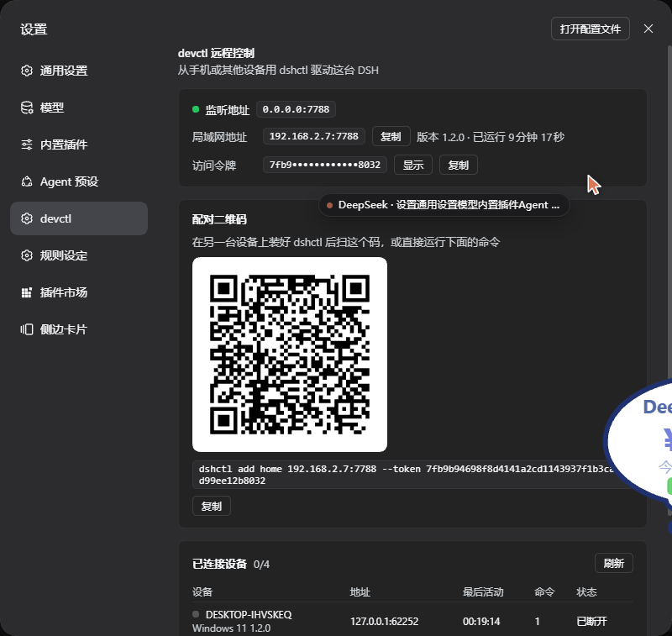Click last activity value 00:19:14
This screenshot has width=672, height=636.
(x=481, y=622)
